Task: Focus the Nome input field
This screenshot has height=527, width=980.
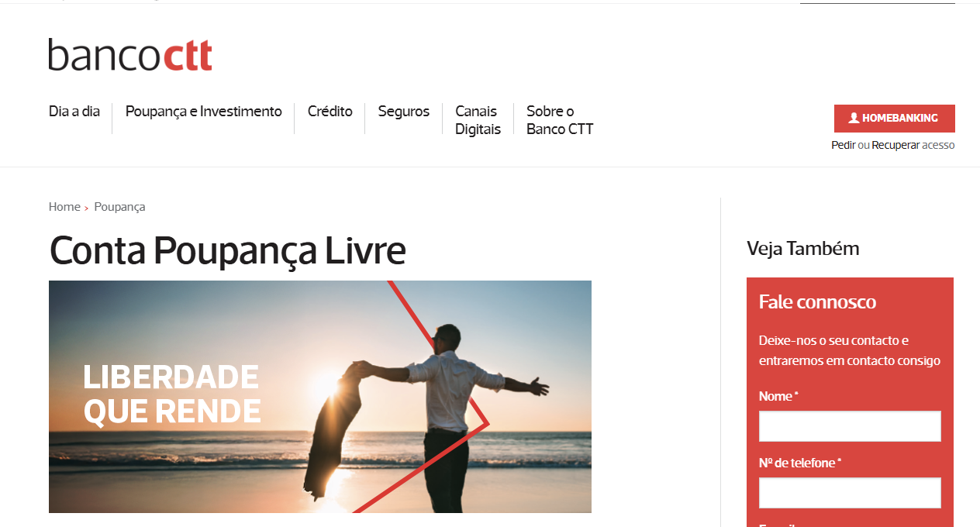Action: point(850,426)
